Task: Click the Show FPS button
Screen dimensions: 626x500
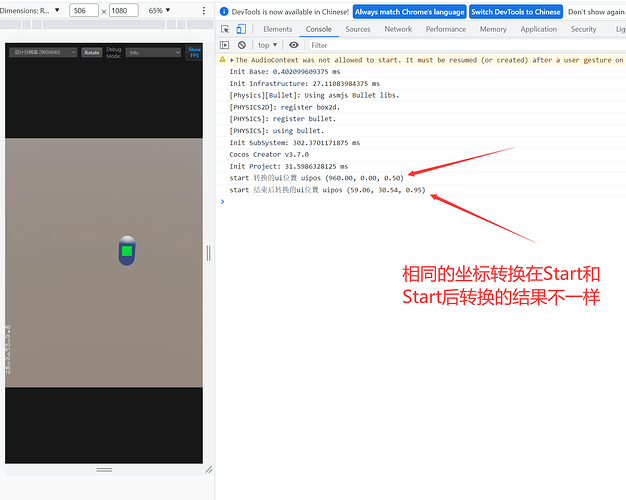Action: point(194,52)
